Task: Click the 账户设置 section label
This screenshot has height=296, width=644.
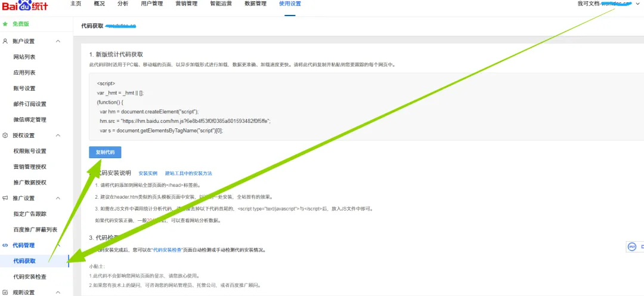Action: click(23, 41)
